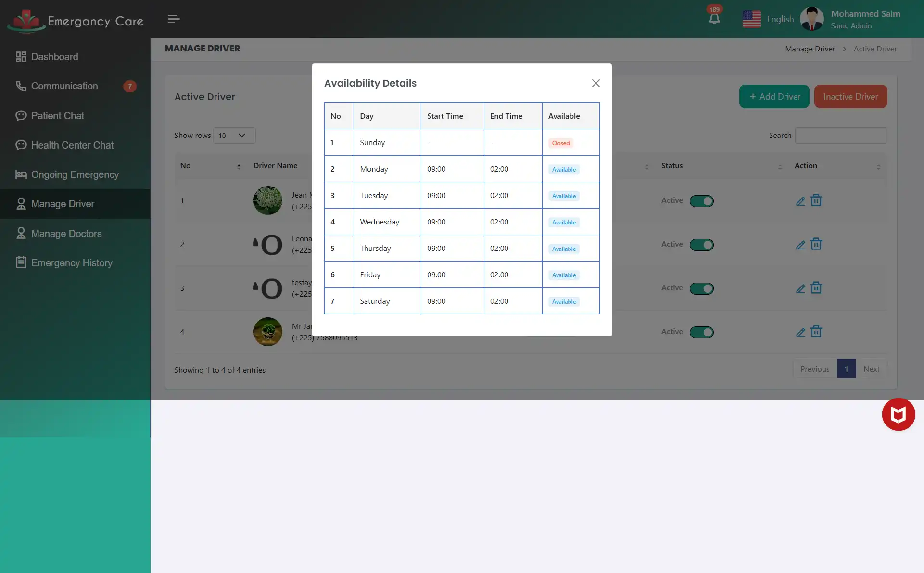Viewport: 924px width, 573px height.
Task: Open the Emergency History clipboard icon
Action: (x=20, y=262)
